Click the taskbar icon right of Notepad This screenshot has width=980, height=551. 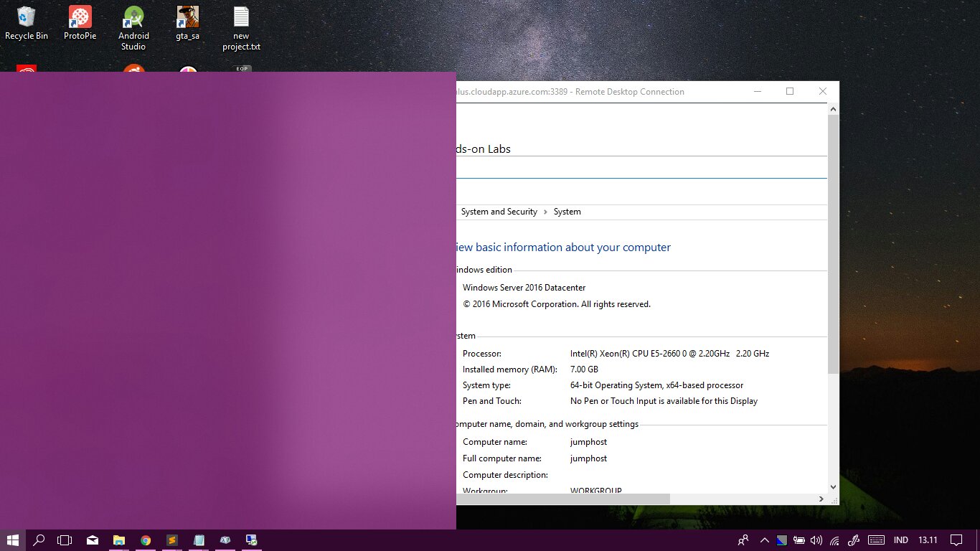click(x=225, y=540)
